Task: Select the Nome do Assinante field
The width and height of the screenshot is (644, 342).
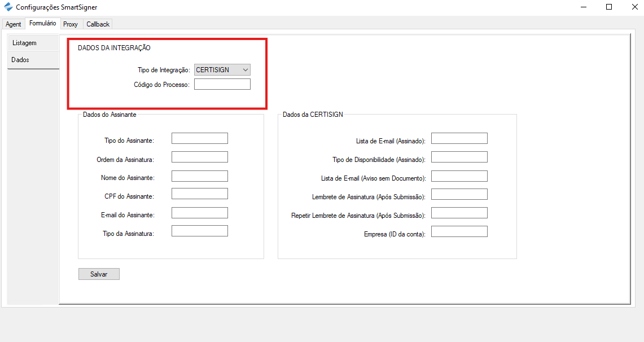Action: point(199,176)
